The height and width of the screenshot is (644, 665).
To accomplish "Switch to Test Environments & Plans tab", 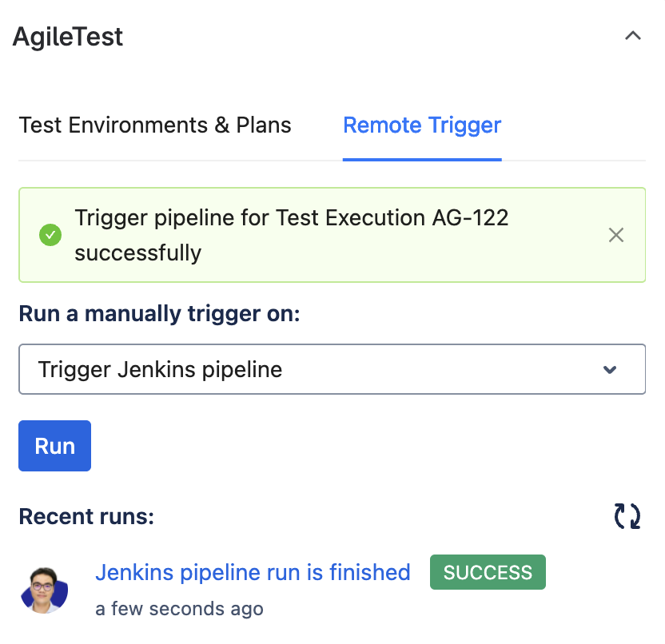I will [x=155, y=125].
